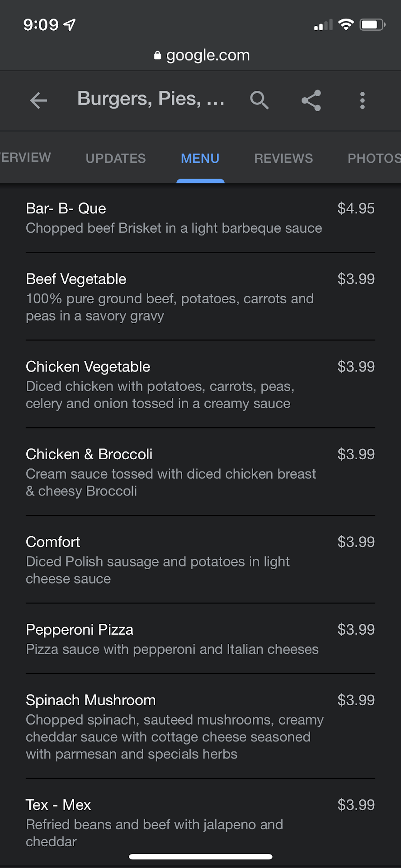Open search with magnifying glass icon
Screen dimensions: 401x868
coord(259,100)
